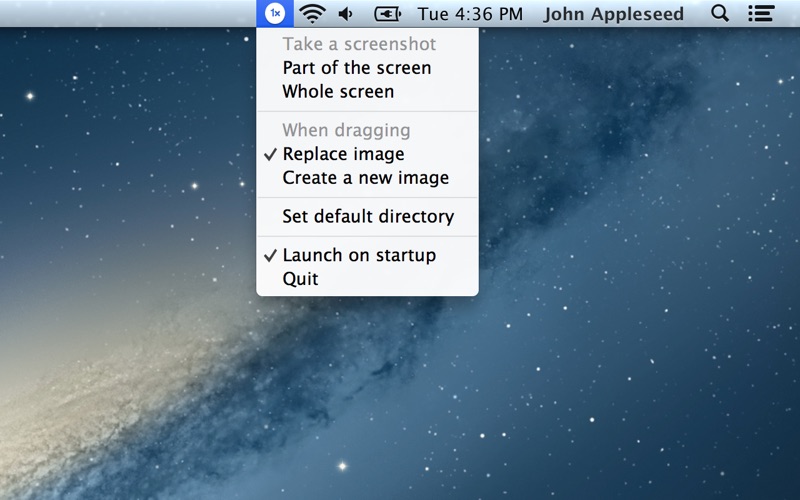
Task: Choose Whole screen screenshot option
Action: 367,92
